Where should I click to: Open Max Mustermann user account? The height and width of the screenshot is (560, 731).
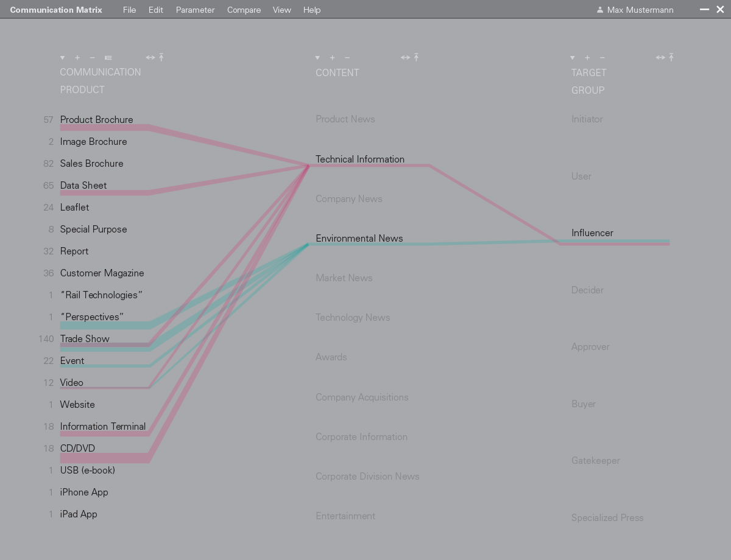pos(635,10)
